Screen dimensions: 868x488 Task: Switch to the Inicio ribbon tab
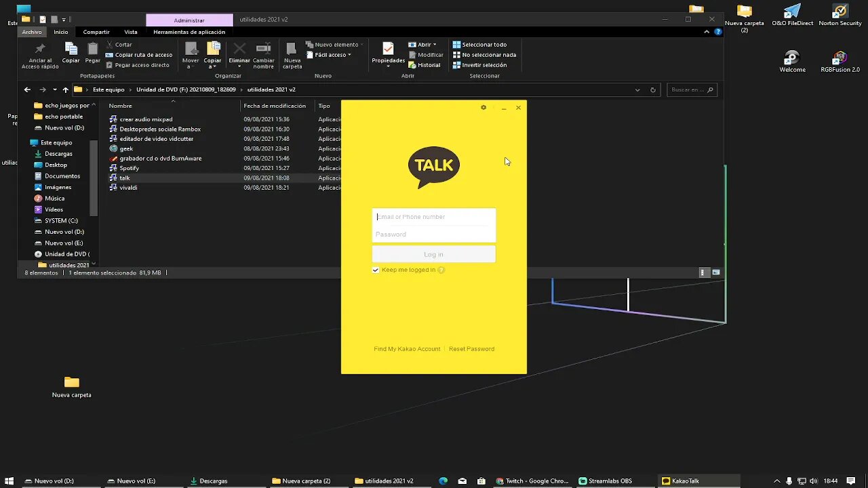pos(61,32)
